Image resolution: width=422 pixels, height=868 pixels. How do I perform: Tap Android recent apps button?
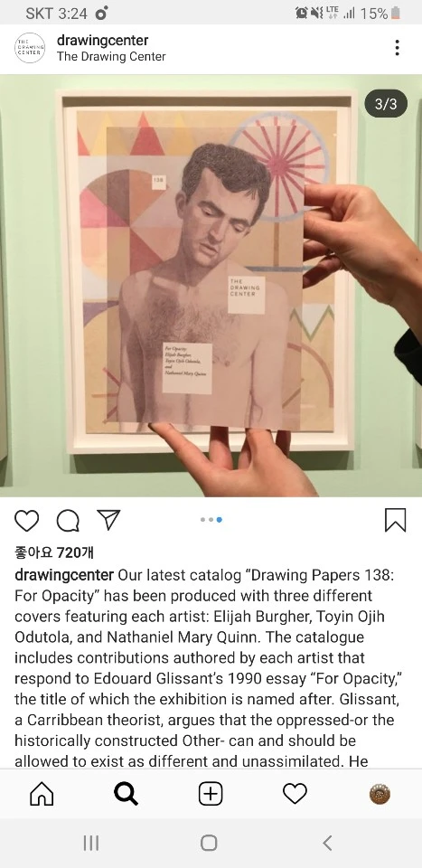(90, 843)
